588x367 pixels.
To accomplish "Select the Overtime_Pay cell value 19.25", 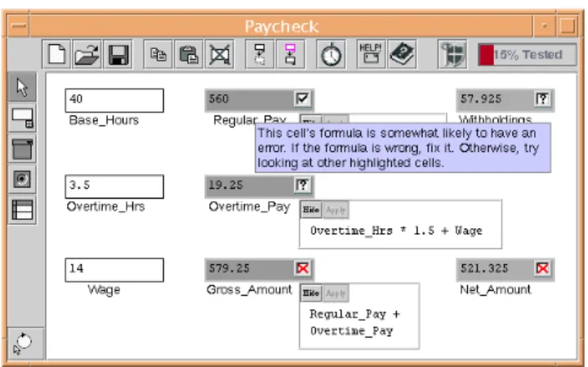I will click(225, 185).
